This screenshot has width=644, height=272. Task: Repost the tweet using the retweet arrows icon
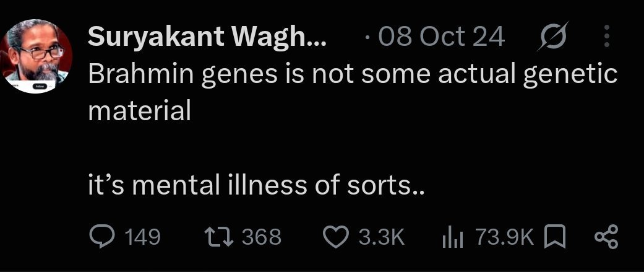click(220, 237)
